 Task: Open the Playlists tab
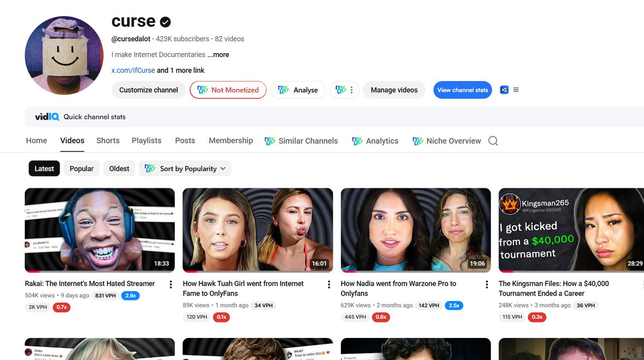tap(147, 141)
